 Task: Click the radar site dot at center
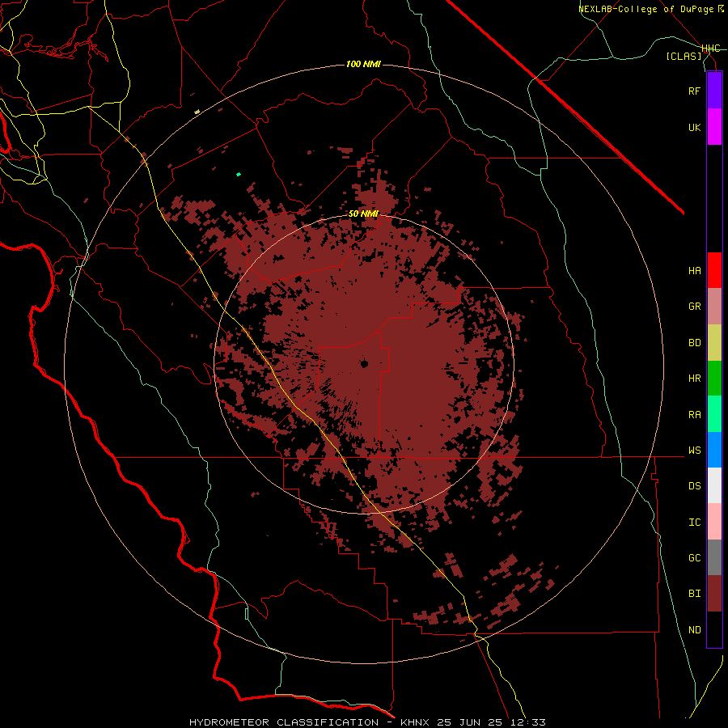tap(364, 363)
